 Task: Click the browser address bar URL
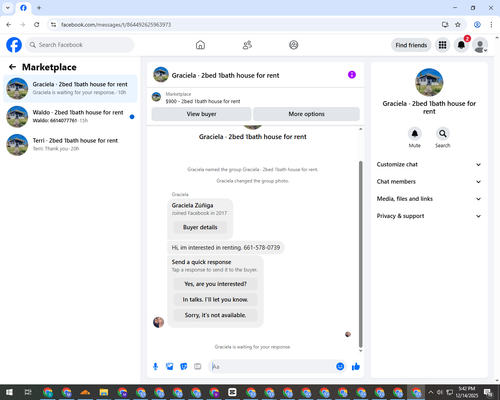116,25
